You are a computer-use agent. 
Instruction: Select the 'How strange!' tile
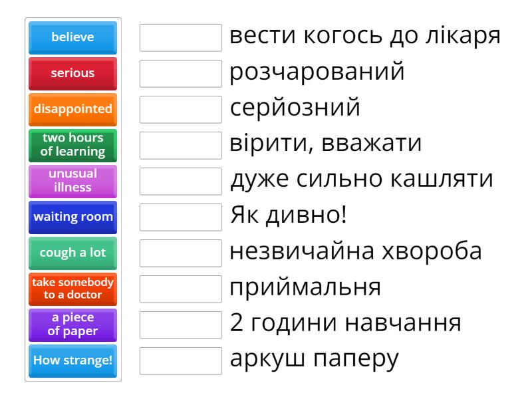(73, 361)
